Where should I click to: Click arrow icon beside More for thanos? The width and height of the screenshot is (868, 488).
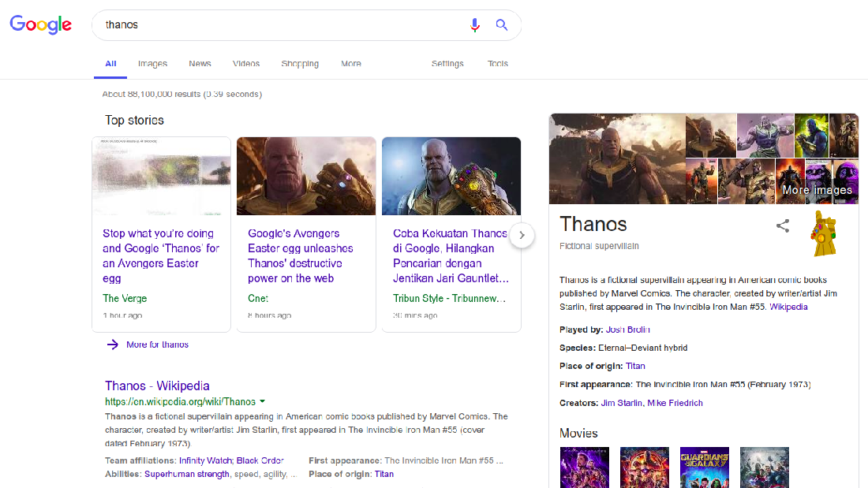[x=112, y=345]
